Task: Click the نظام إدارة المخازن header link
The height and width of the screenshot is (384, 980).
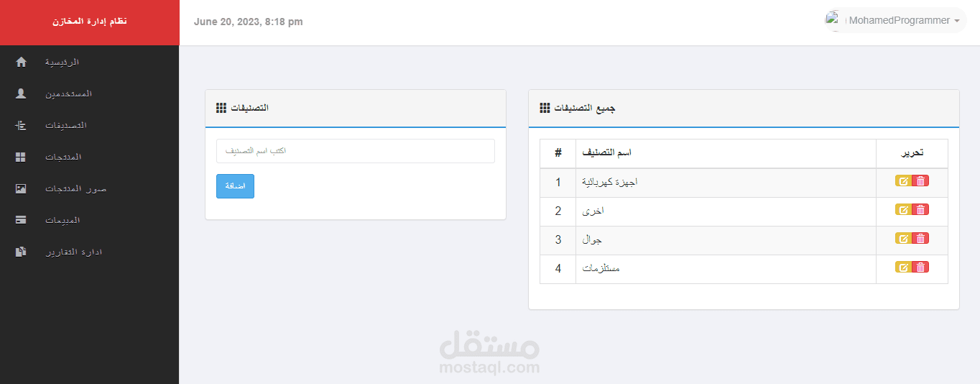Action: tap(89, 22)
